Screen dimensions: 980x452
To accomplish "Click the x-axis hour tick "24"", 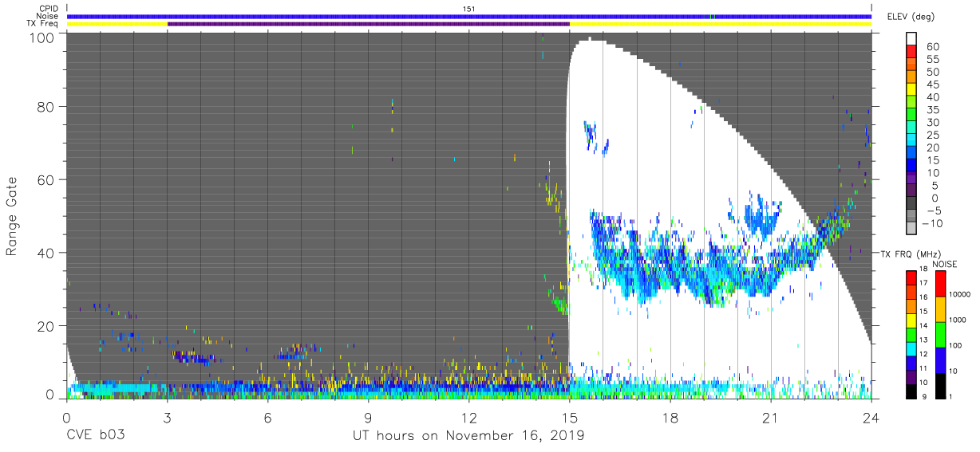I will (871, 418).
